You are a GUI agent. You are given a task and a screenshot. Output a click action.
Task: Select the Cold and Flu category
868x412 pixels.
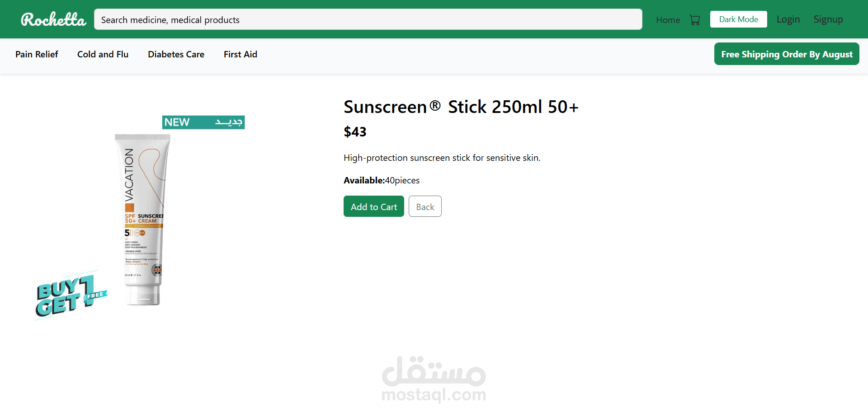(103, 54)
